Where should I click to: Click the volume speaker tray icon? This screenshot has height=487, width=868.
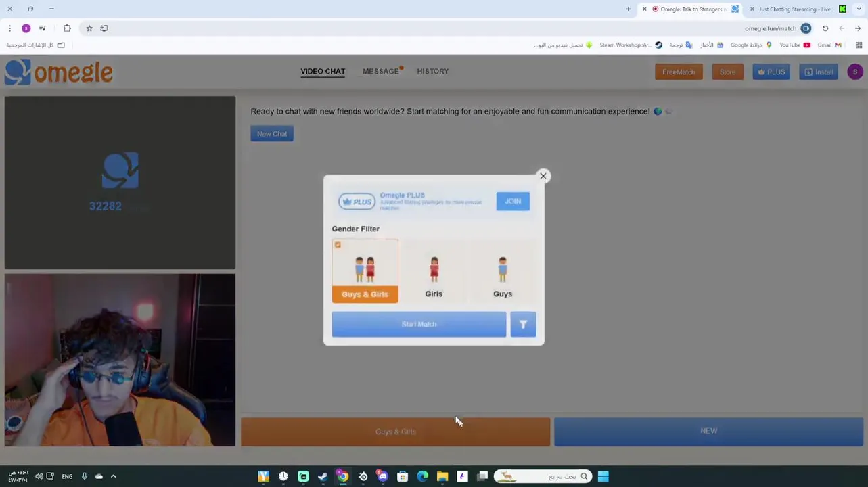(x=39, y=476)
